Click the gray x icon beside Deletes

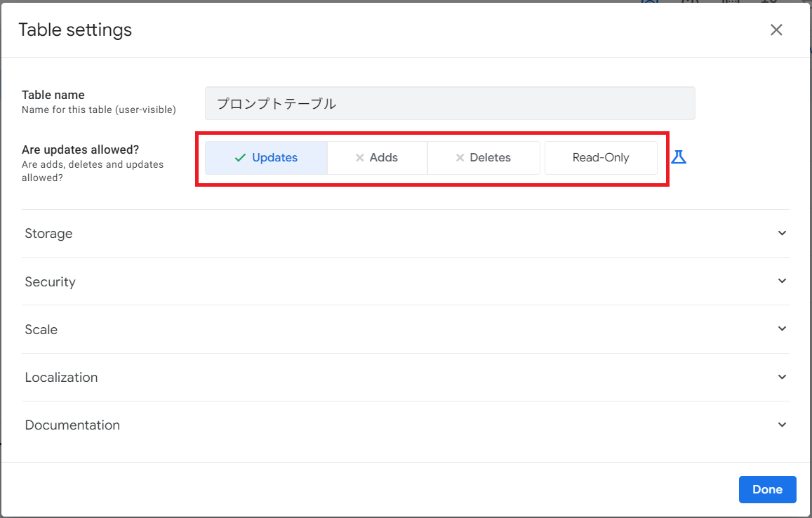[460, 158]
